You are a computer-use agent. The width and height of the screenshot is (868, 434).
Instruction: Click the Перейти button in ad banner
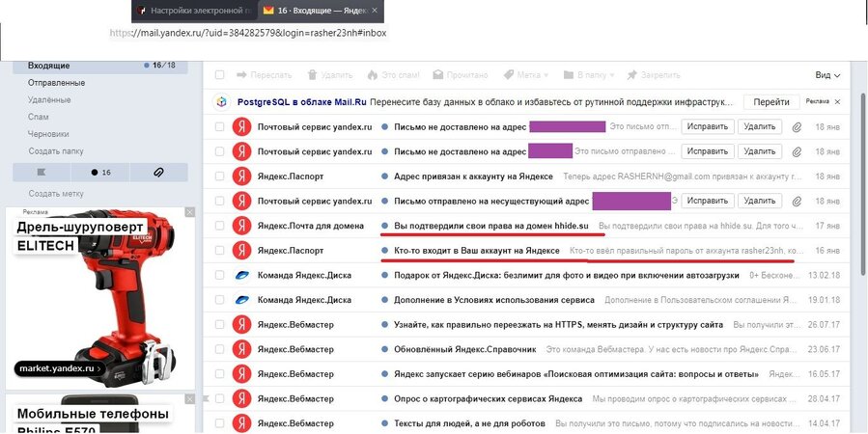click(771, 101)
